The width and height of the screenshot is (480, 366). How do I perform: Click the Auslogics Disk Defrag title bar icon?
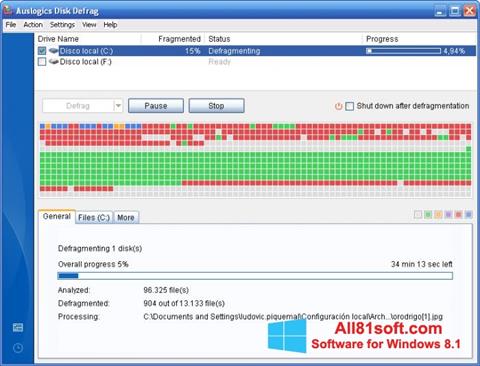[x=8, y=10]
